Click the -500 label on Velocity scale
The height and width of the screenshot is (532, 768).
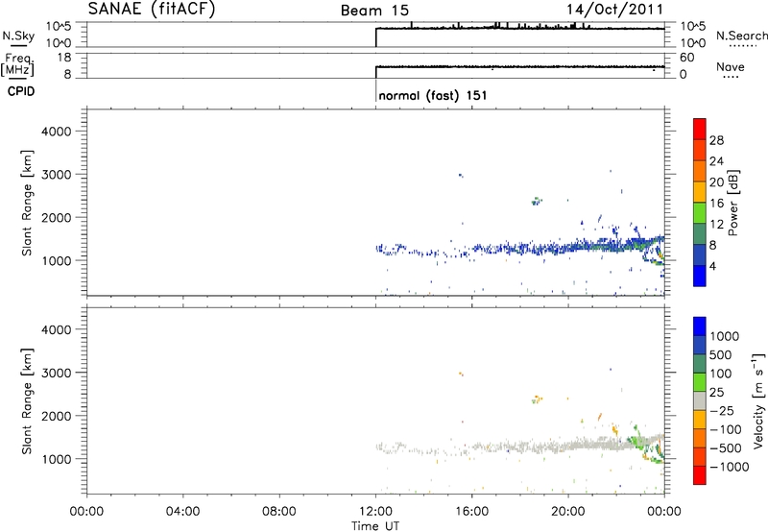[726, 448]
